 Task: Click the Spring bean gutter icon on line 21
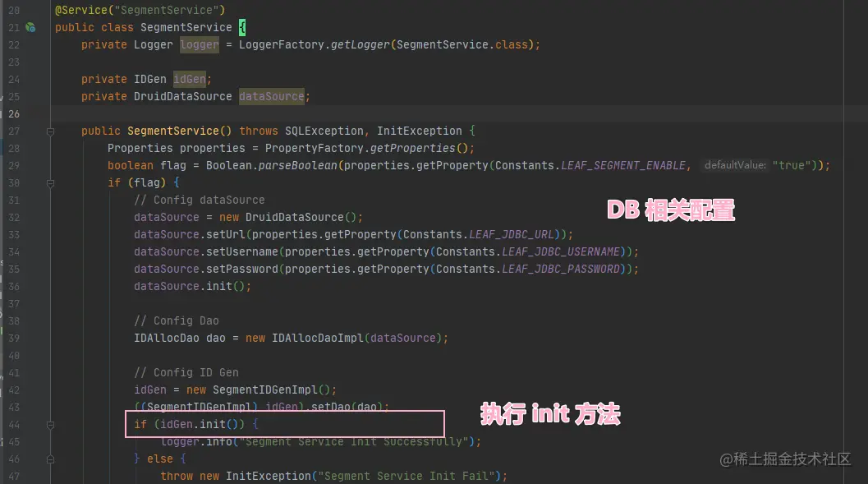30,27
